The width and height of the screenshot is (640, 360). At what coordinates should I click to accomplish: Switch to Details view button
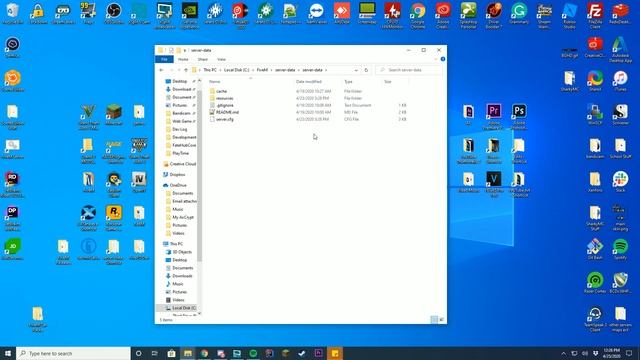[x=434, y=320]
